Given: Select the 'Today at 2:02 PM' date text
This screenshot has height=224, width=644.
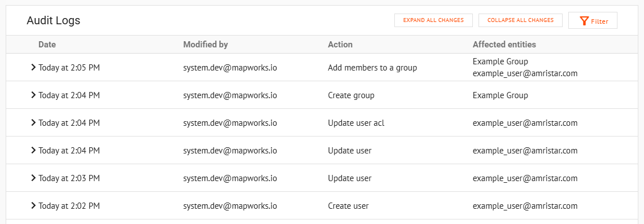Looking at the screenshot, I should click(x=69, y=206).
